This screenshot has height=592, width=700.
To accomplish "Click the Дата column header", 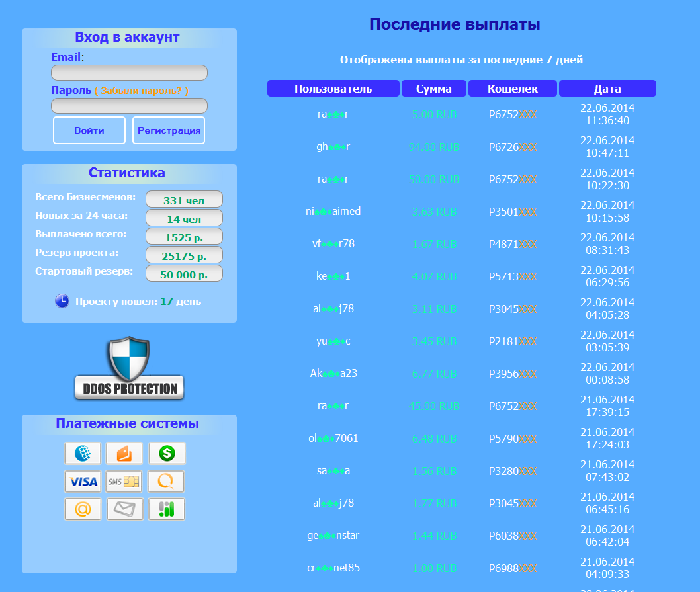I will [607, 89].
